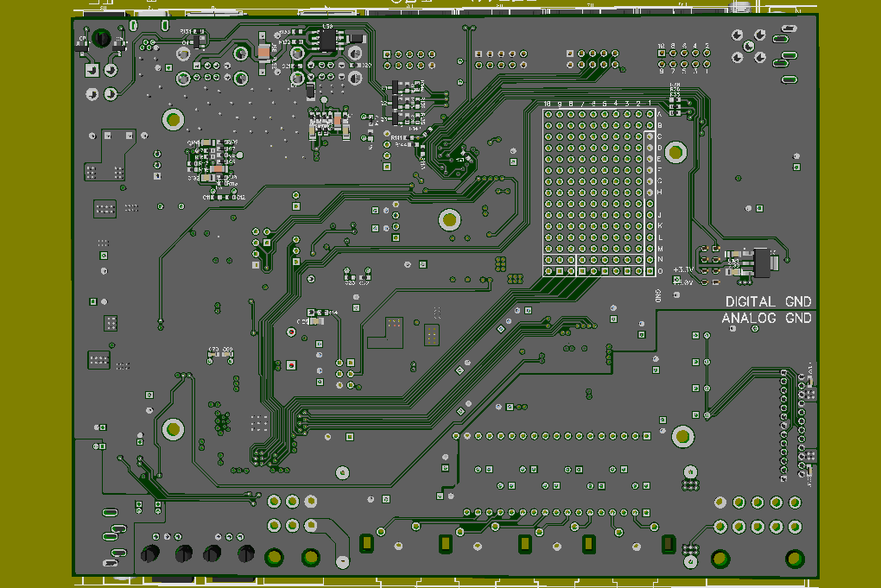
Task: Click pin A1 in the pin grid
Action: click(649, 115)
